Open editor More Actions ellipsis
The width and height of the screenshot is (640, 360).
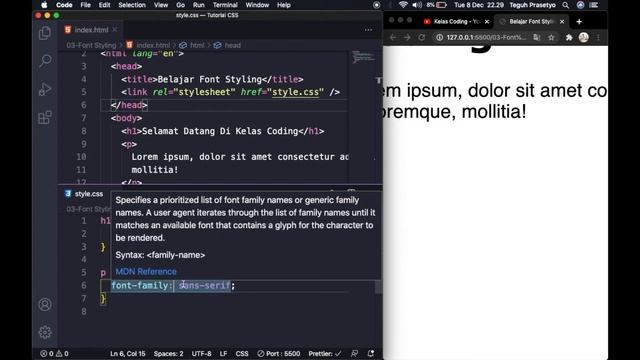click(368, 30)
